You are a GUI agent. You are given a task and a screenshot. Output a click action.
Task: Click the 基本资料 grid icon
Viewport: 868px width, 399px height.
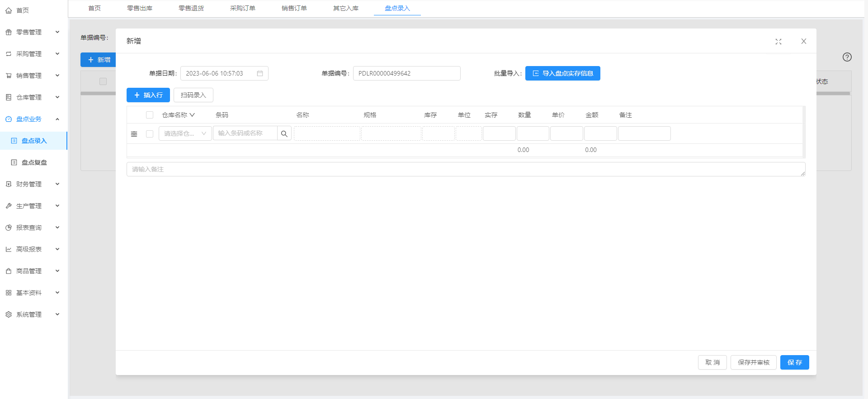(9, 293)
